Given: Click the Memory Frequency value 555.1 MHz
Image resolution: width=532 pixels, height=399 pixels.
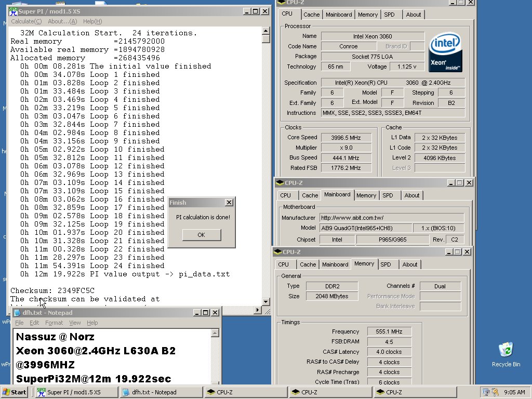Looking at the screenshot, I should pyautogui.click(x=389, y=332).
